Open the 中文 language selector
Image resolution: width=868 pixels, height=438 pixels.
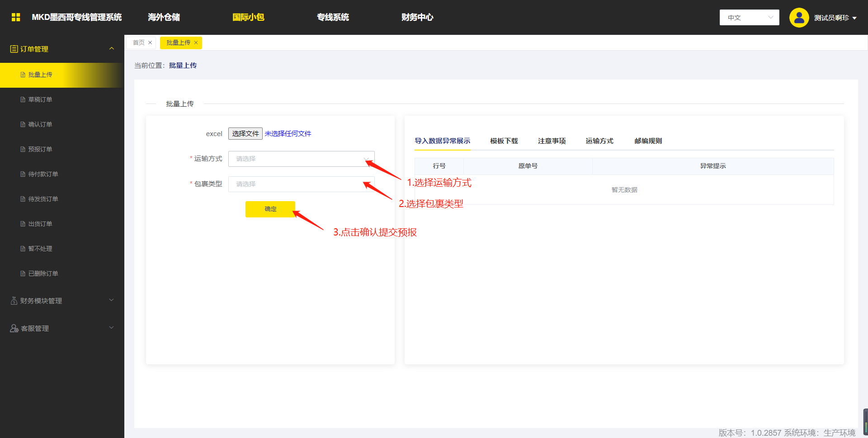[749, 18]
